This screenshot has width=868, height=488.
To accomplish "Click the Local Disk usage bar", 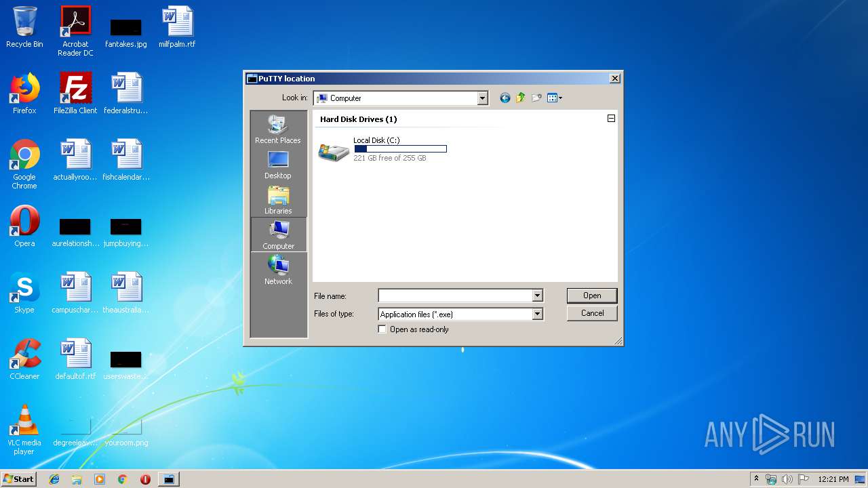I will point(400,149).
